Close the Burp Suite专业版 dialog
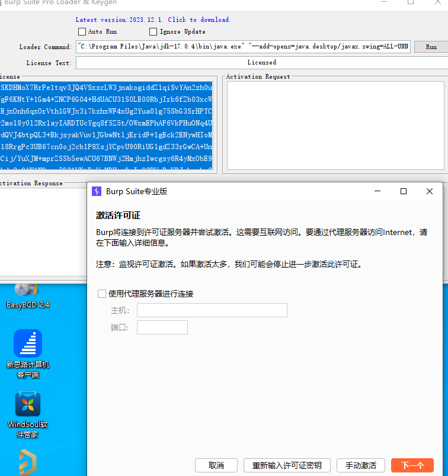This screenshot has width=448, height=476. [430, 191]
